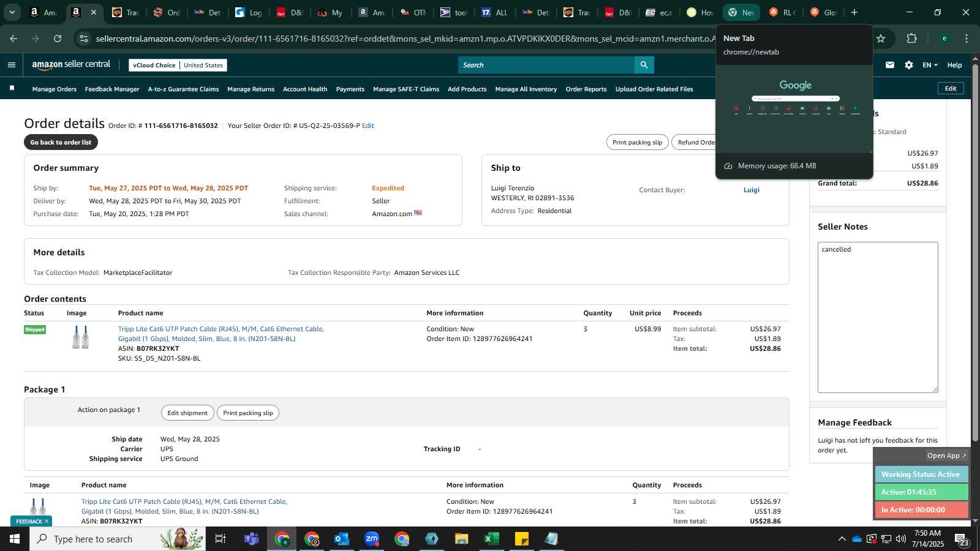View site information icon in address bar
The height and width of the screenshot is (551, 980).
click(x=84, y=39)
